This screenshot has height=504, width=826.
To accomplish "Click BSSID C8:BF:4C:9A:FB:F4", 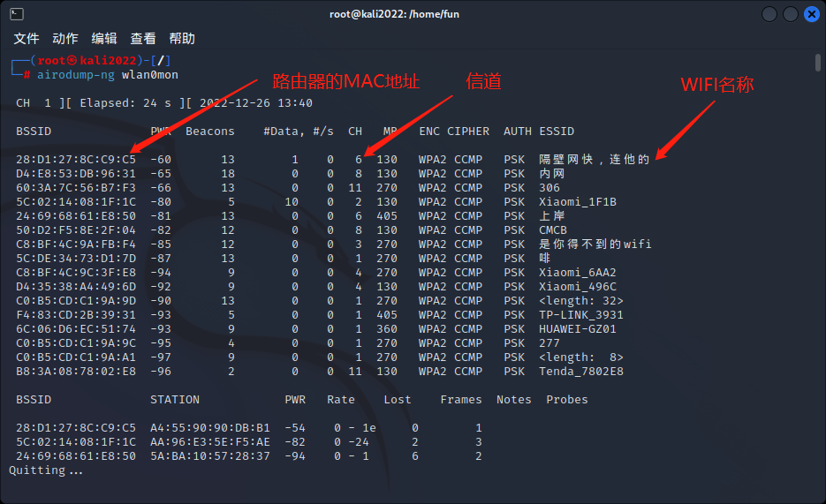I will pos(76,244).
